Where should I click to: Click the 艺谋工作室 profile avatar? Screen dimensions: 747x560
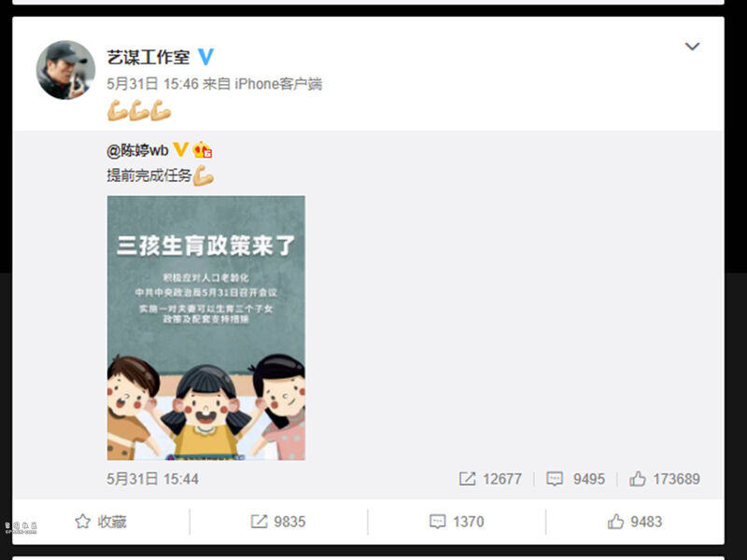click(x=65, y=70)
